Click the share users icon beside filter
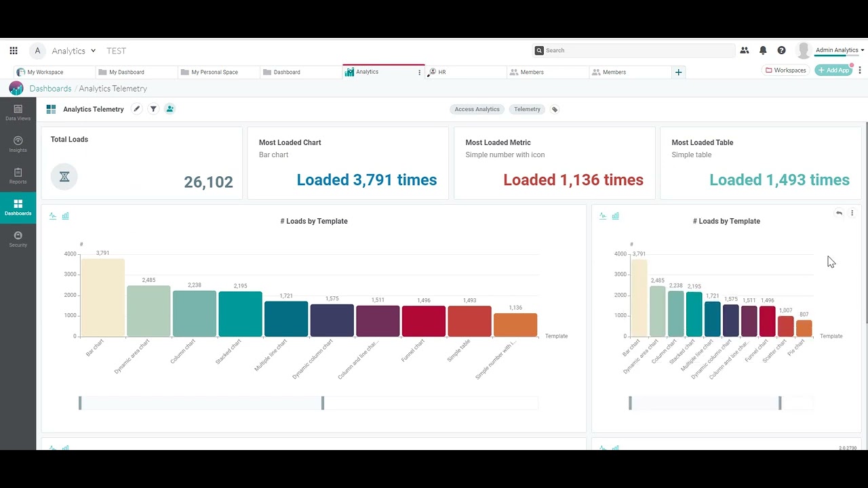Screen dimensions: 868x488 coord(170,109)
